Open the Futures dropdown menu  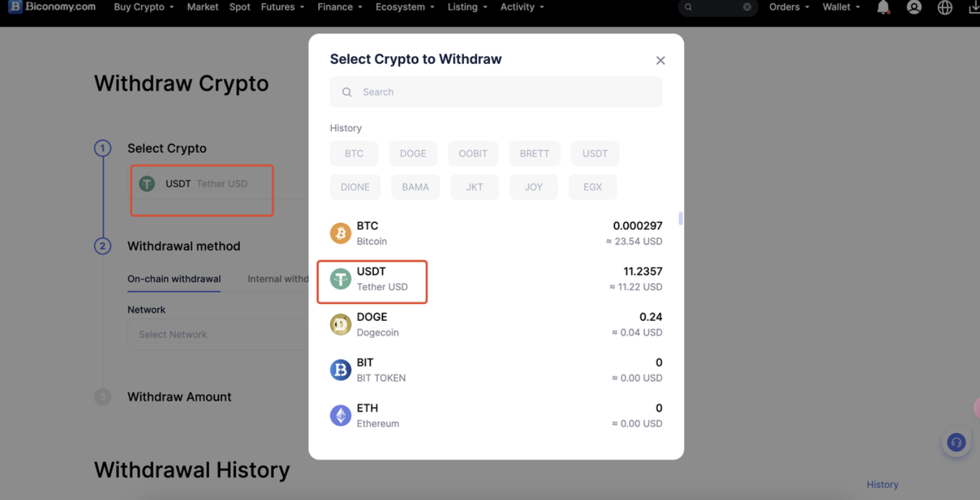(x=282, y=7)
